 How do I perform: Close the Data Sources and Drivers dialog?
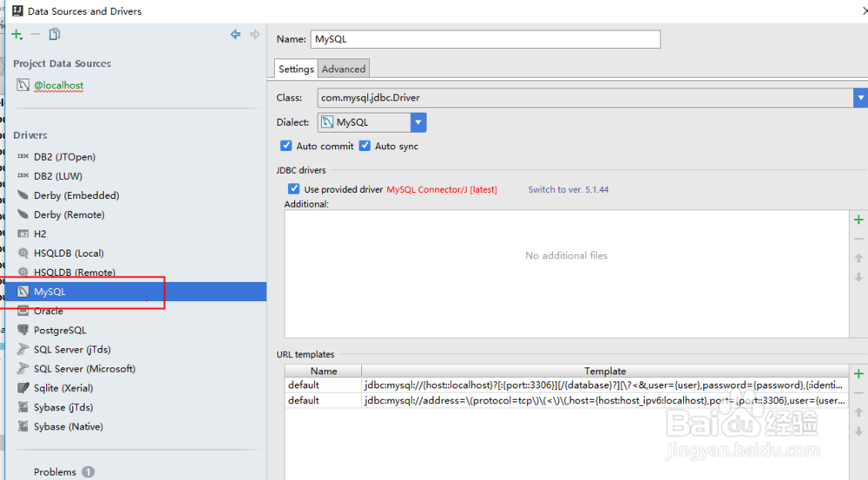pyautogui.click(x=865, y=10)
